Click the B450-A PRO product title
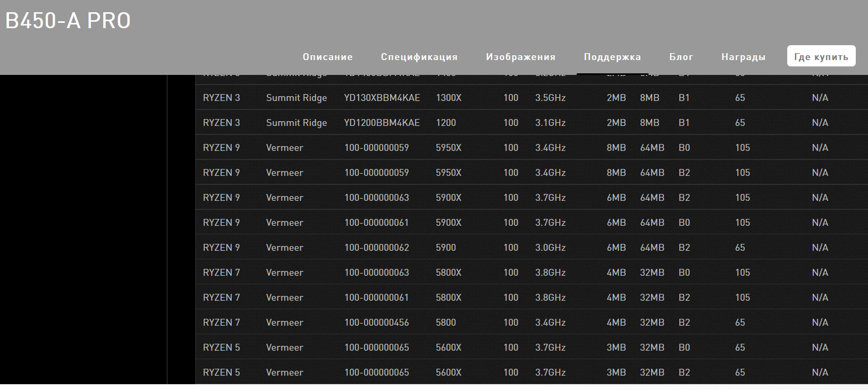 click(x=68, y=21)
